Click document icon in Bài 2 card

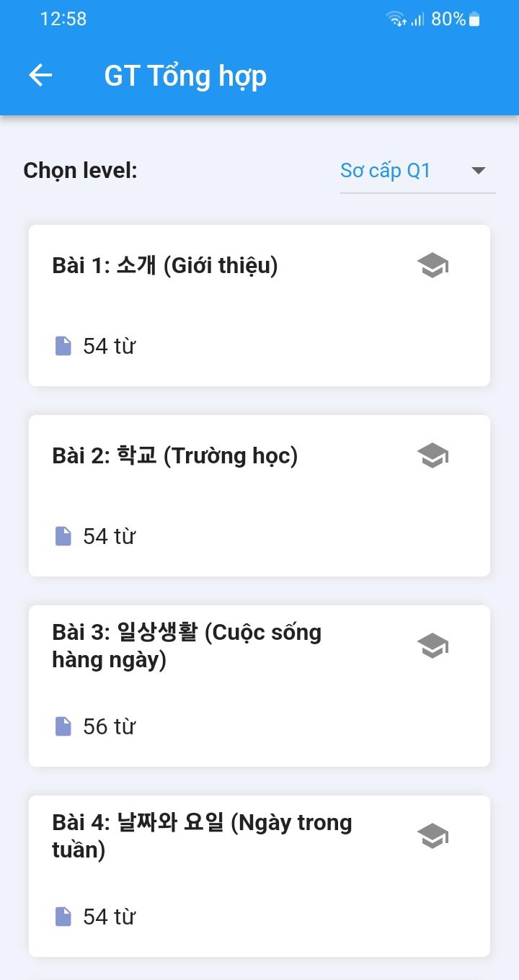[x=63, y=536]
